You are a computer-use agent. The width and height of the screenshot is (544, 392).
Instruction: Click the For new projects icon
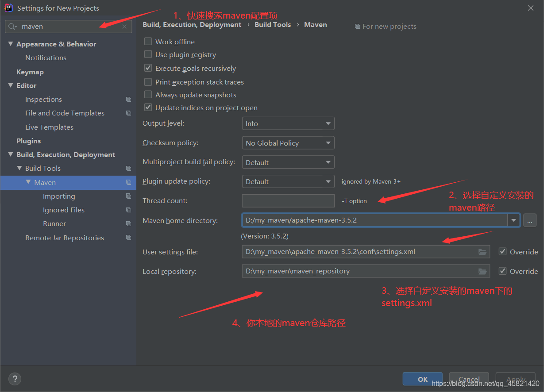358,27
